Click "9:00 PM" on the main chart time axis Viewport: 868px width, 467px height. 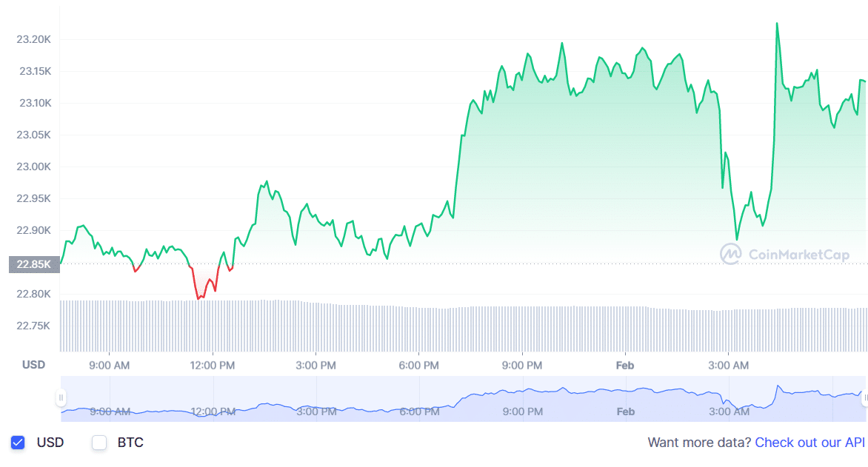pyautogui.click(x=522, y=366)
